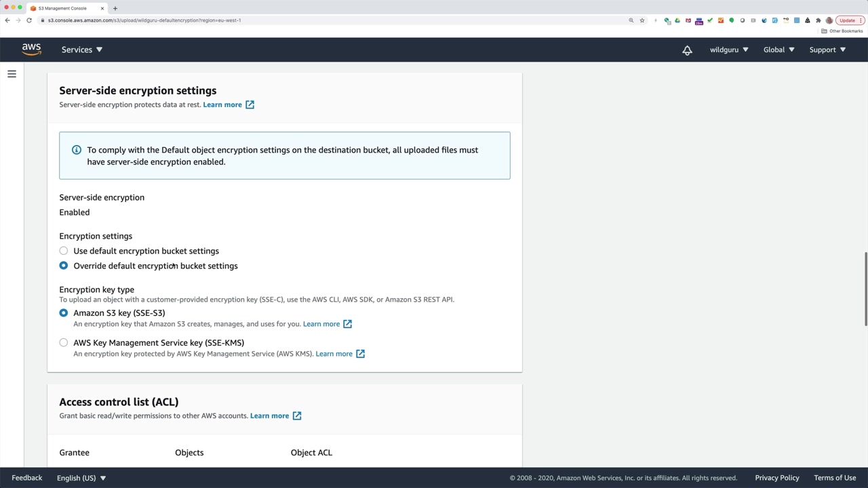Click the info icon in the encryption notice
The height and width of the screenshot is (488, 868).
coord(77,150)
